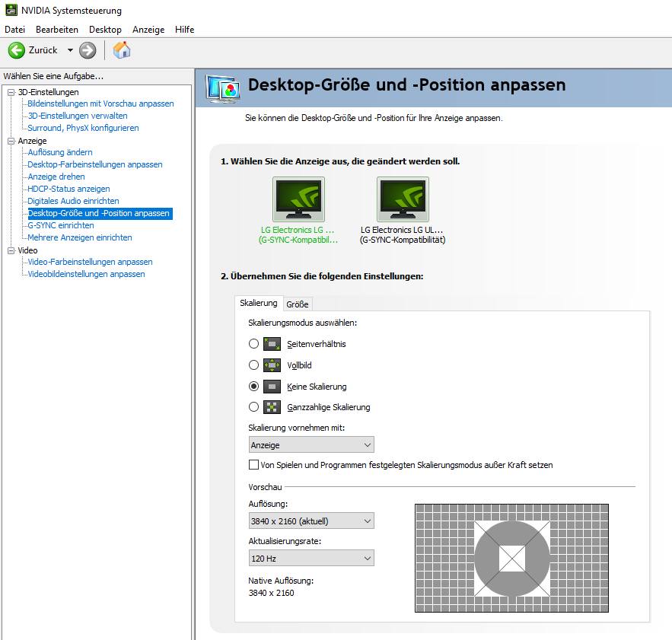672x640 pixels.
Task: Collapse the 3D-Einstellungen tree node
Action: tap(11, 92)
